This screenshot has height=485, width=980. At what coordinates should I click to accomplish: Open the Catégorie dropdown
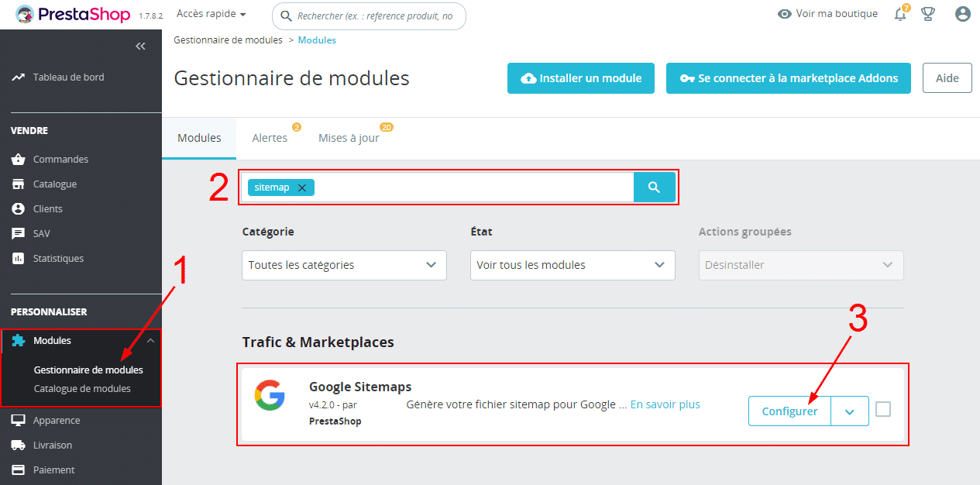tap(344, 265)
